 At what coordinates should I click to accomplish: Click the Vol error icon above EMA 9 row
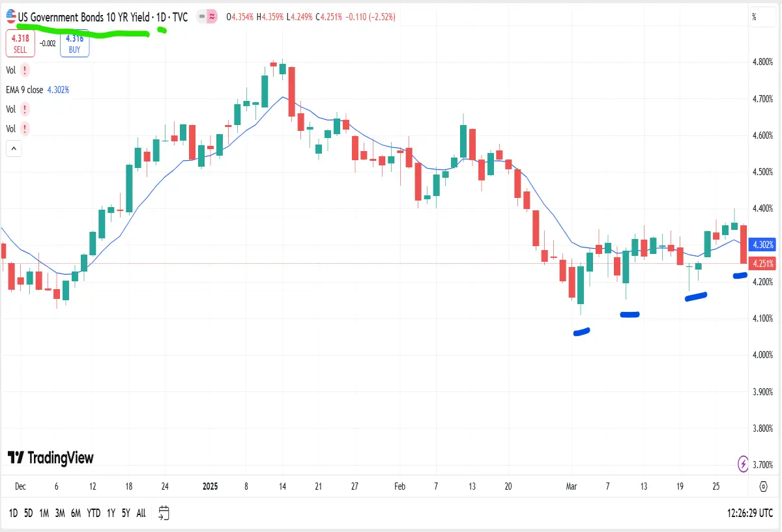coord(25,70)
